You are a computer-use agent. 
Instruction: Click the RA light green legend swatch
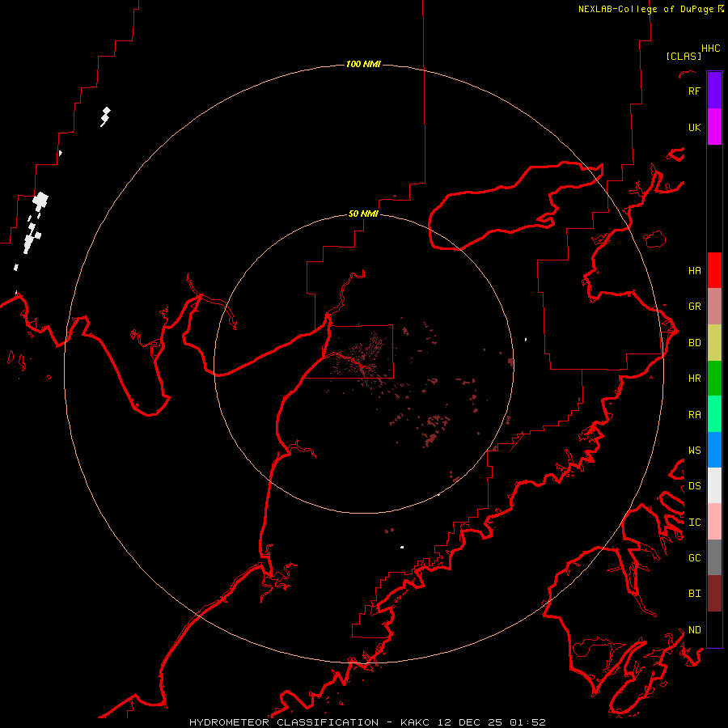point(714,414)
